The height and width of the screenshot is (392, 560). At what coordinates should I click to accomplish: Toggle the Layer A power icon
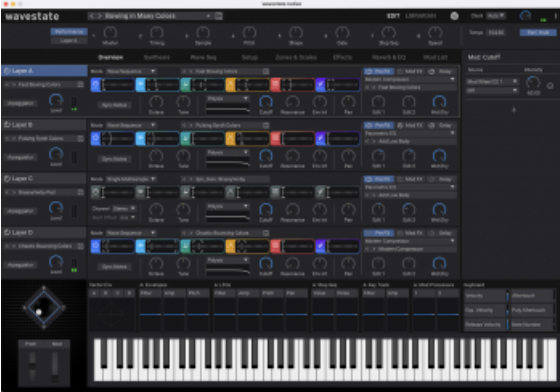[x=7, y=71]
